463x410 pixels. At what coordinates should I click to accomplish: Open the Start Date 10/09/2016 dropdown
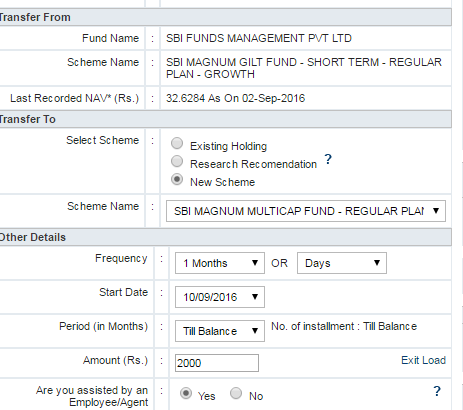click(220, 297)
